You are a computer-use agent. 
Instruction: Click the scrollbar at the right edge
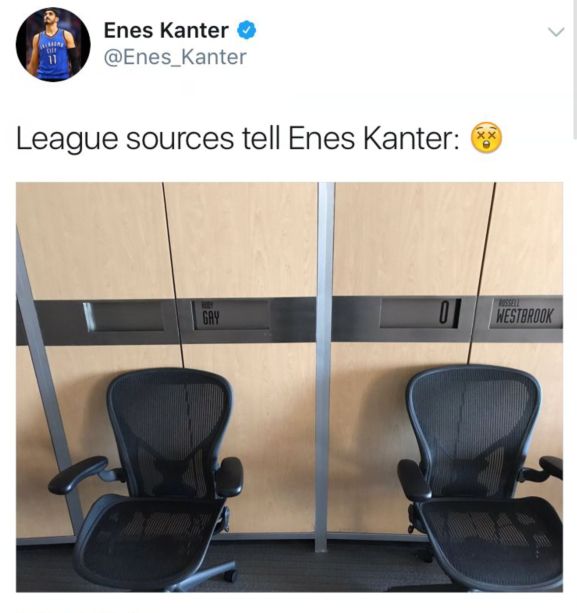(x=574, y=70)
